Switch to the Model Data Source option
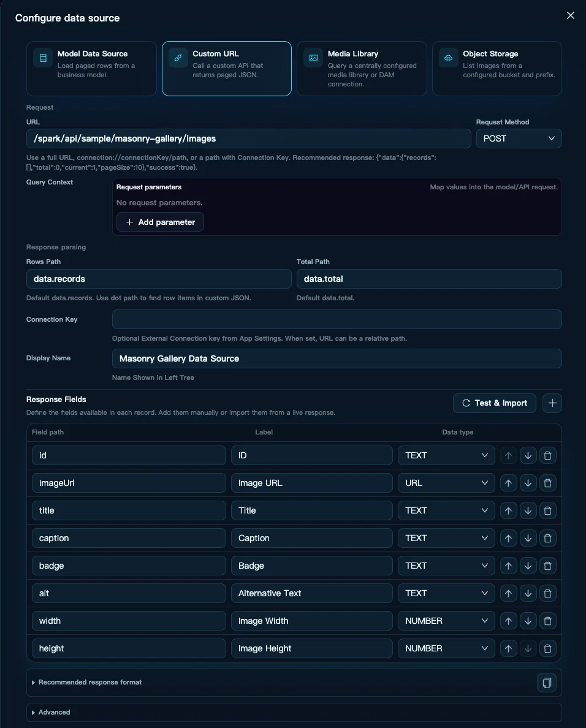 coord(91,69)
